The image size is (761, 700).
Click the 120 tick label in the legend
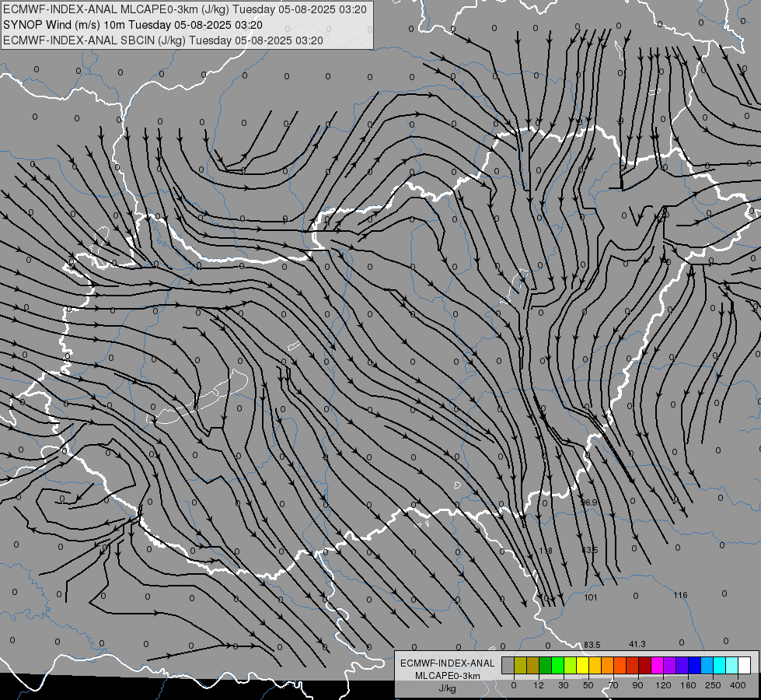663,685
